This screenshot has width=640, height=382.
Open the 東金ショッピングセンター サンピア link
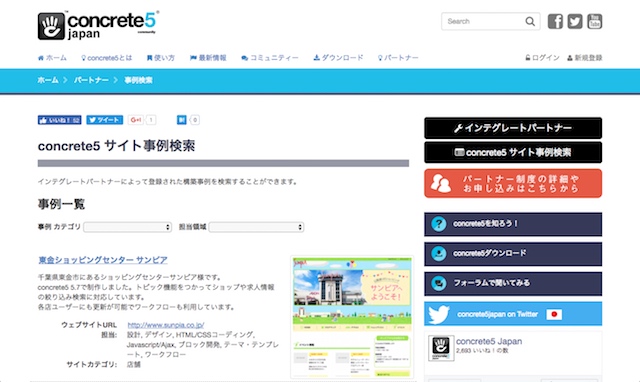103,260
